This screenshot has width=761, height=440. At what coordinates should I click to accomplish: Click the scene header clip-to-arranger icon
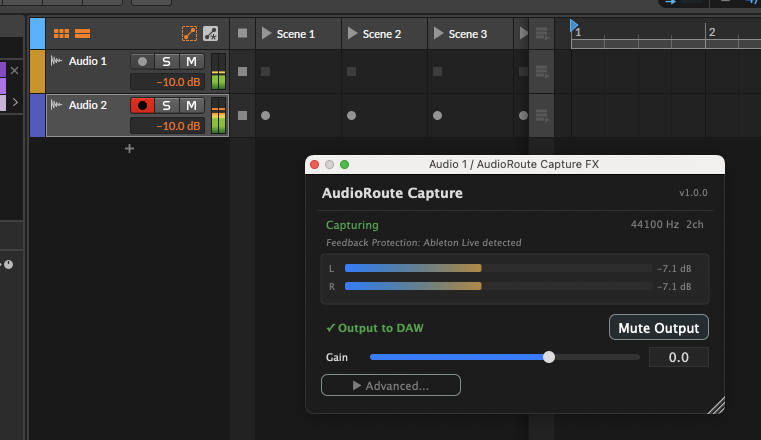[x=542, y=33]
